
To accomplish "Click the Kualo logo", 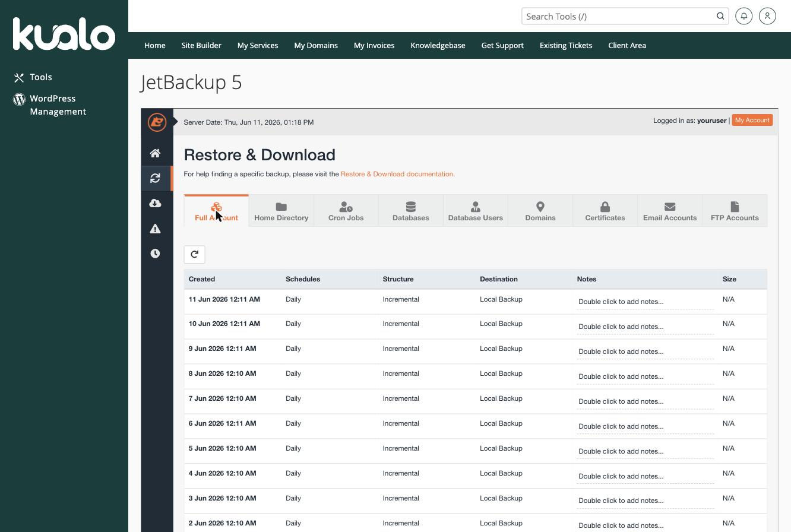I will click(x=64, y=34).
